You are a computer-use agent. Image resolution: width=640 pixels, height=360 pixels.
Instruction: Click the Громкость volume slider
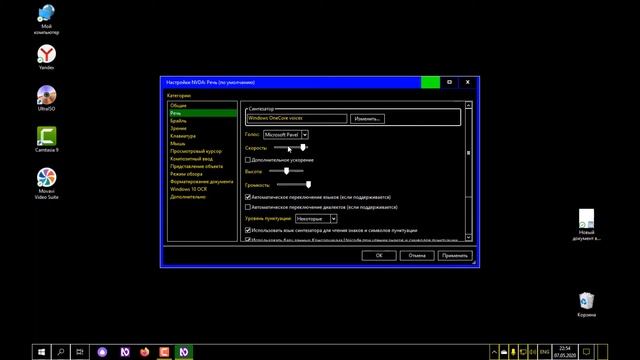click(294, 184)
